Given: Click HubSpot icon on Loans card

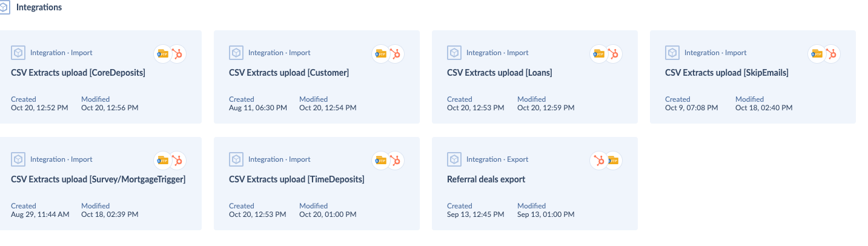Looking at the screenshot, I should pyautogui.click(x=614, y=54).
